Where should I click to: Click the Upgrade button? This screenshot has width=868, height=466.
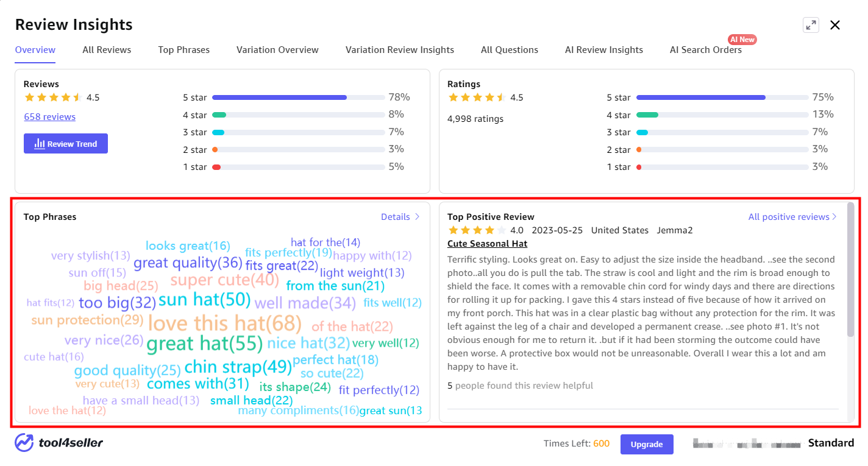coord(647,444)
